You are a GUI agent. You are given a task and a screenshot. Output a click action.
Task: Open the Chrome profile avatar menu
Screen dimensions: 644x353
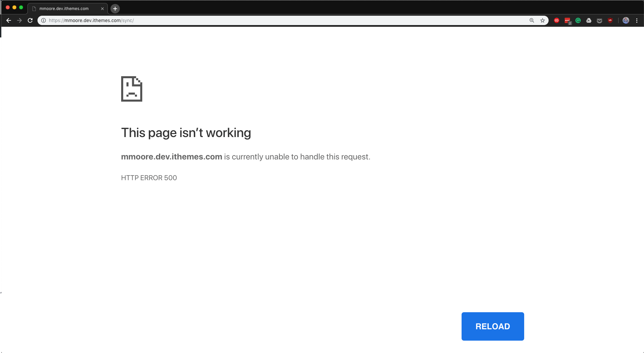click(x=626, y=20)
